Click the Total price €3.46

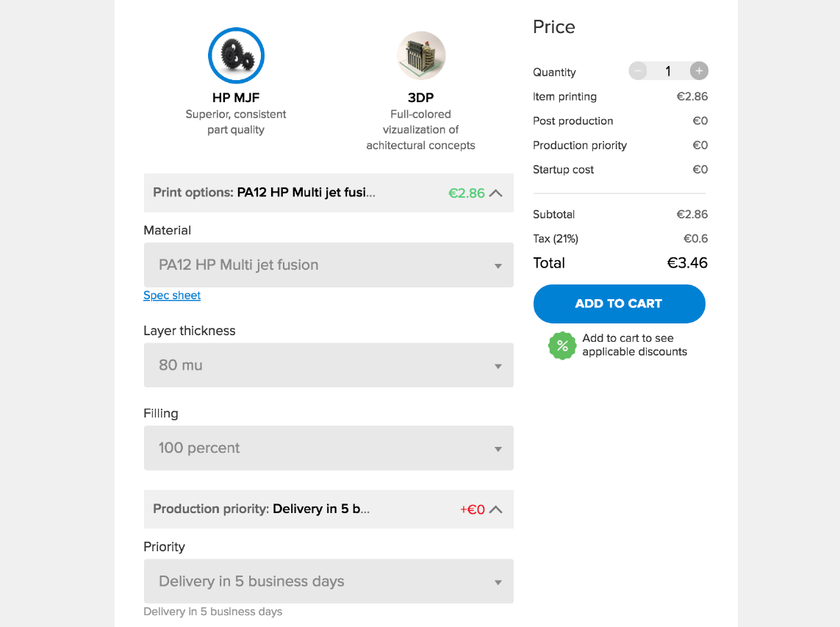point(686,263)
